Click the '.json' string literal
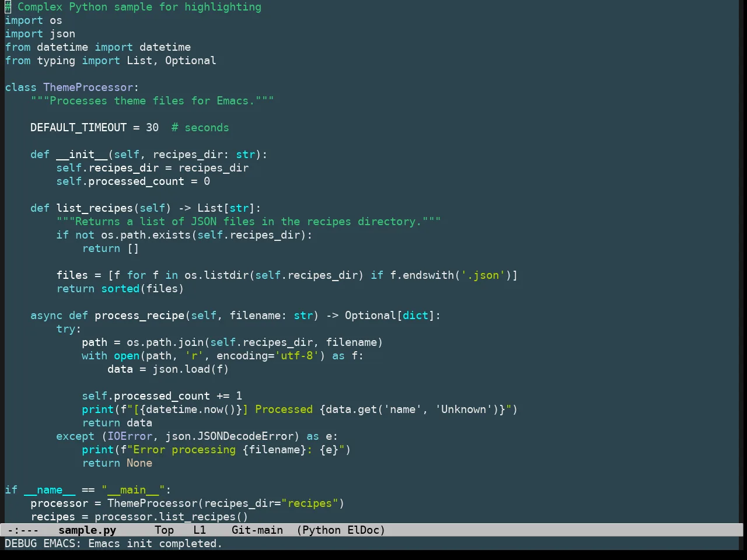This screenshot has height=560, width=747. click(483, 275)
